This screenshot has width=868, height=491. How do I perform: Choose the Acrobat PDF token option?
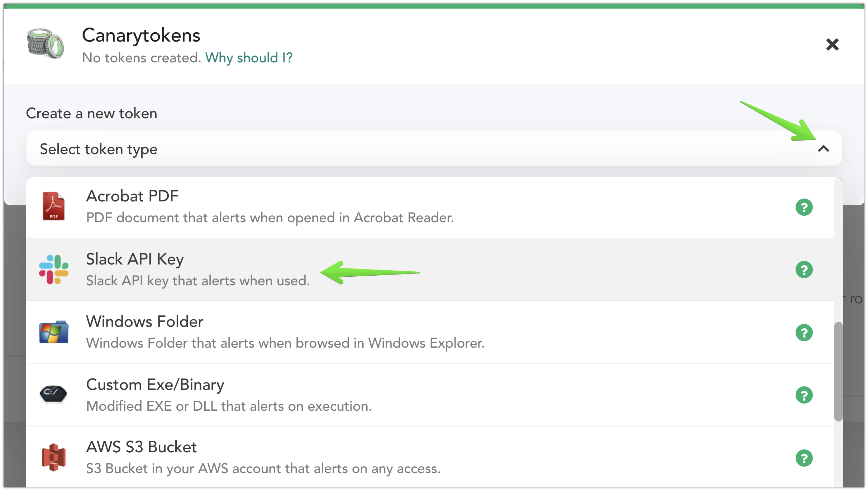click(430, 207)
